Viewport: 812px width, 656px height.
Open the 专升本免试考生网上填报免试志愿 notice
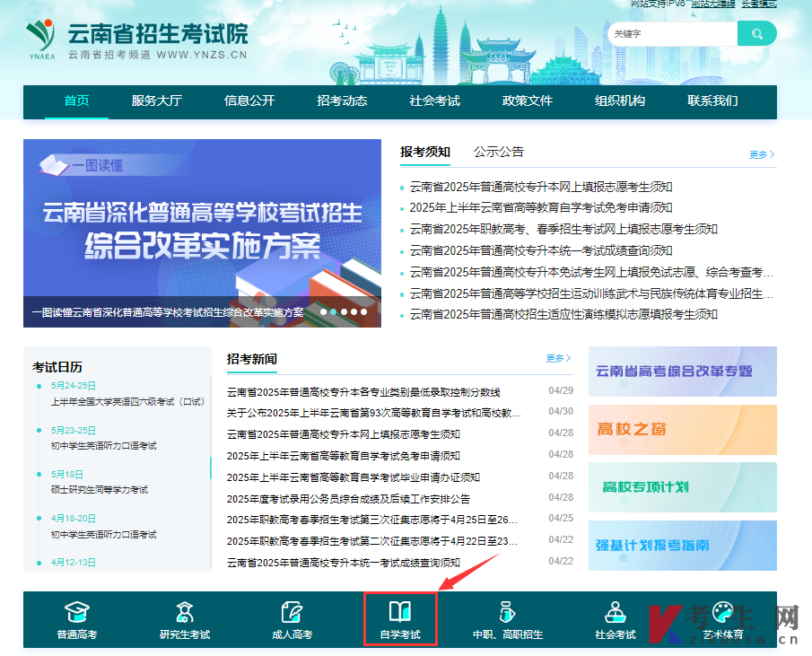[x=591, y=272]
